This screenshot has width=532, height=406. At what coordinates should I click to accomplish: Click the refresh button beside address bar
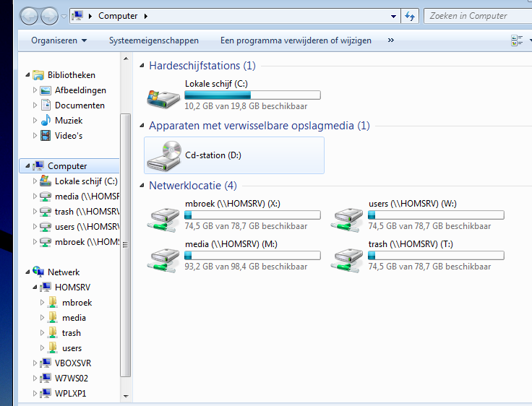pos(410,17)
